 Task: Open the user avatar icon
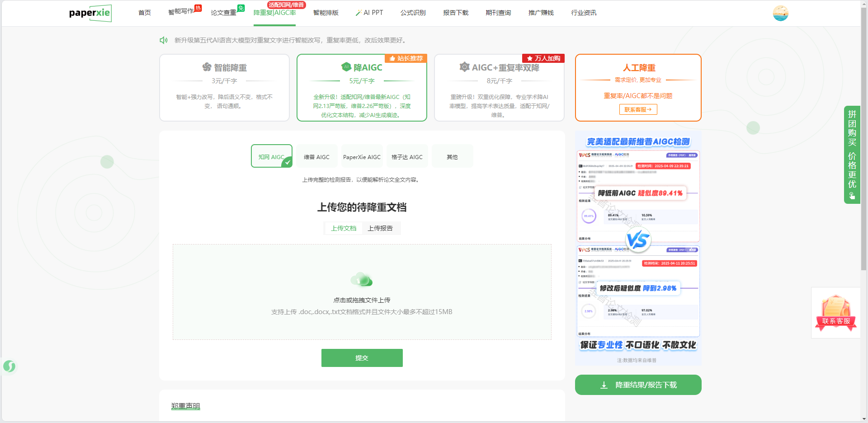coord(780,13)
